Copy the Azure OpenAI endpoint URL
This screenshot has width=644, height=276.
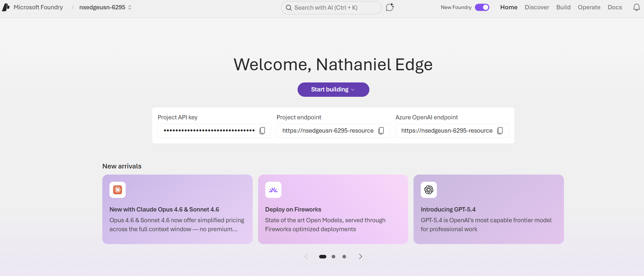pos(500,131)
